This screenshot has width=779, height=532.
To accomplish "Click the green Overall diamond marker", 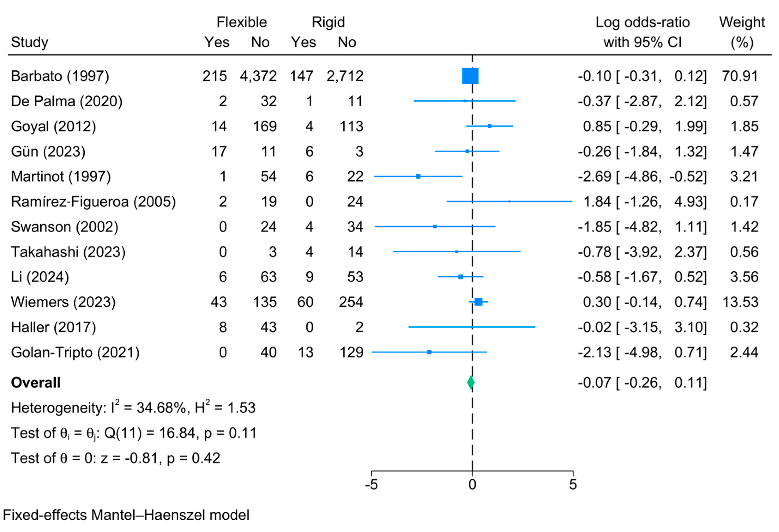I will [x=471, y=382].
